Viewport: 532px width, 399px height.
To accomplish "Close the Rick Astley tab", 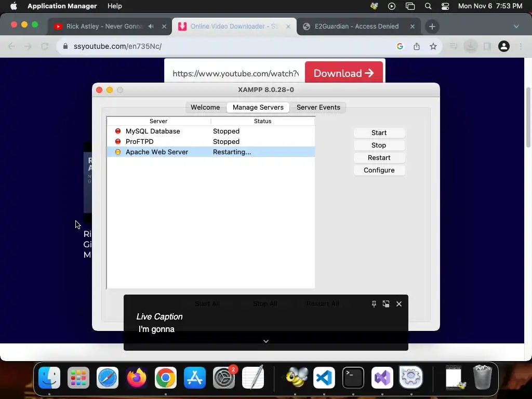I will click(164, 26).
